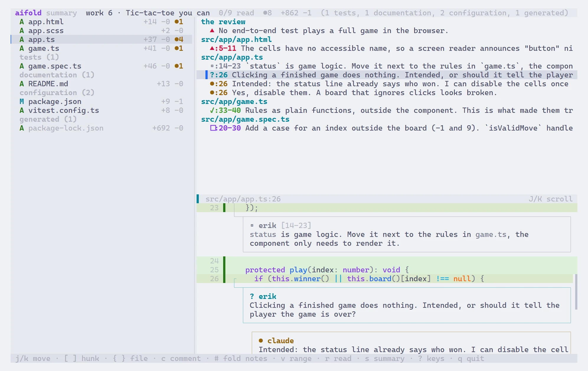The image size is (588, 371).
Task: Click 'q quit' in the hint bar
Action: (x=471, y=359)
